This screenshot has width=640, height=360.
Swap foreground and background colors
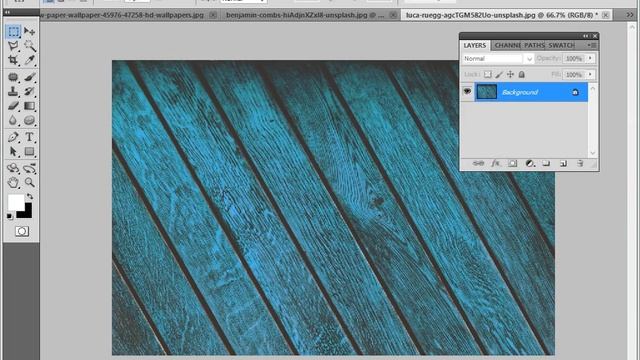29,197
